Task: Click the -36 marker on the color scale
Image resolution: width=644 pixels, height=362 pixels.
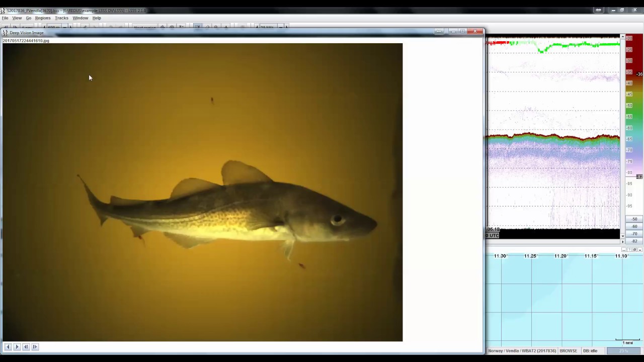Action: tap(639, 74)
